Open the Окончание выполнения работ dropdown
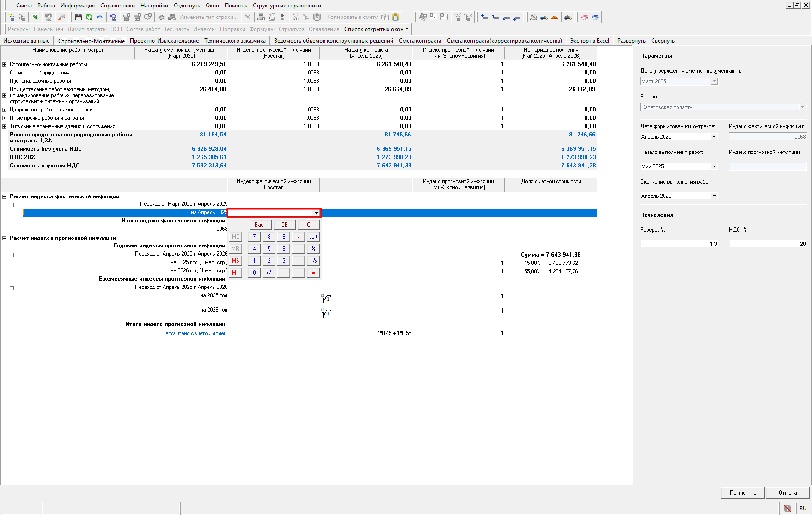812x515 pixels. point(714,196)
